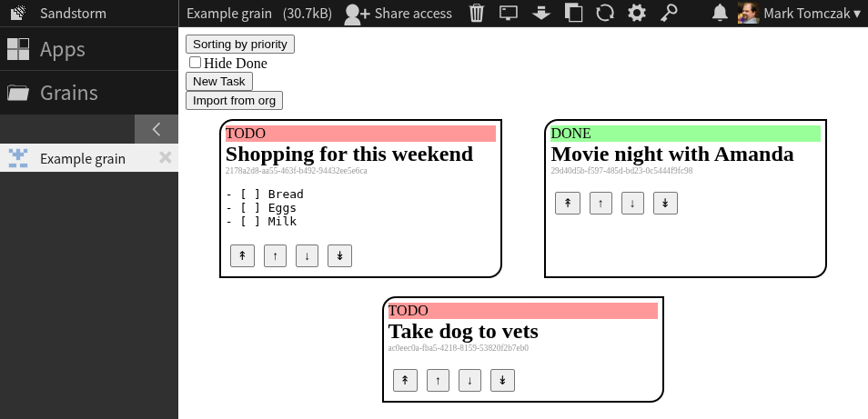Move Take dog to vets down one

tap(469, 381)
